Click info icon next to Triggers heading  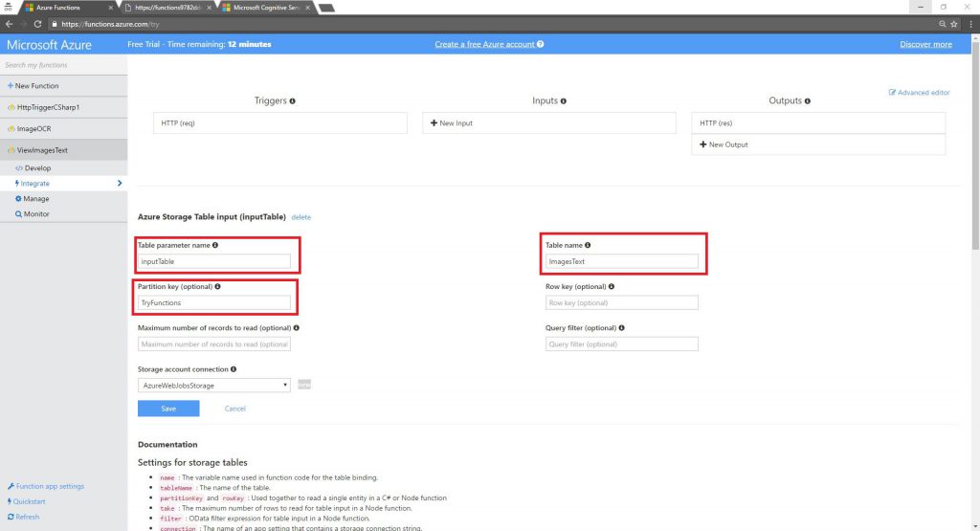(x=292, y=100)
